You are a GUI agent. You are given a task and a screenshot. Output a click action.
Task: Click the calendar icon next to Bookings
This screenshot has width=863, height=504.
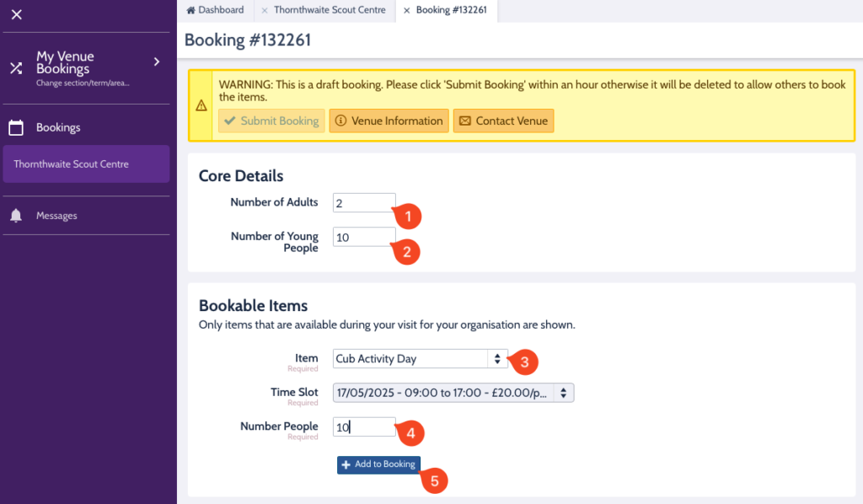(16, 128)
